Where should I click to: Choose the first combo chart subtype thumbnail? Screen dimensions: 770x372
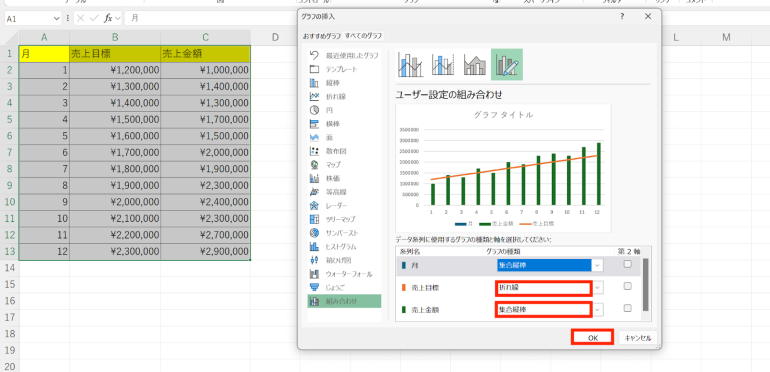pos(411,64)
